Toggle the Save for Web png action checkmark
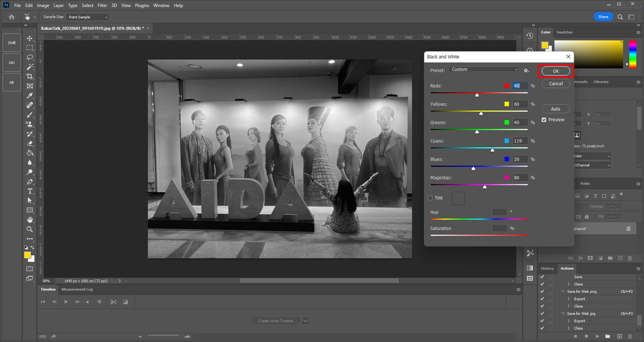This screenshot has height=342, width=644. 542,291
